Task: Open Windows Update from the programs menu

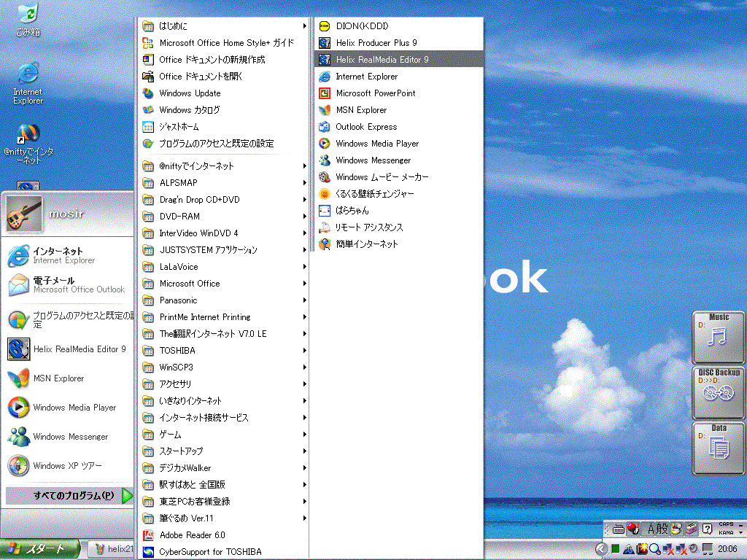Action: (224, 93)
